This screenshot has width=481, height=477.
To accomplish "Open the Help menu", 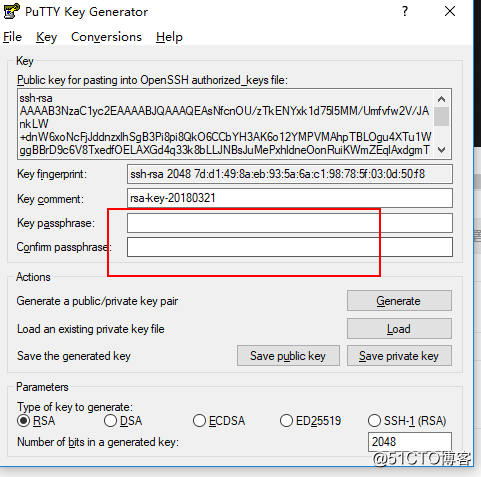I will [x=169, y=37].
